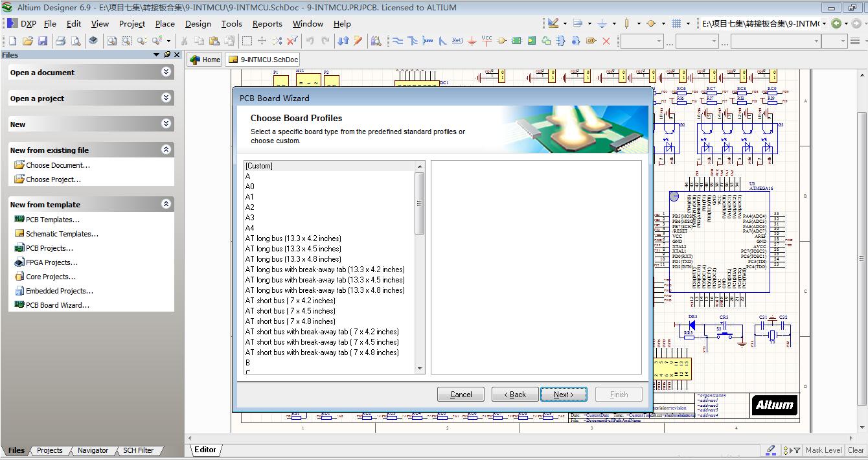Click the Undo arrow in toolbar
The image size is (868, 460).
(310, 41)
